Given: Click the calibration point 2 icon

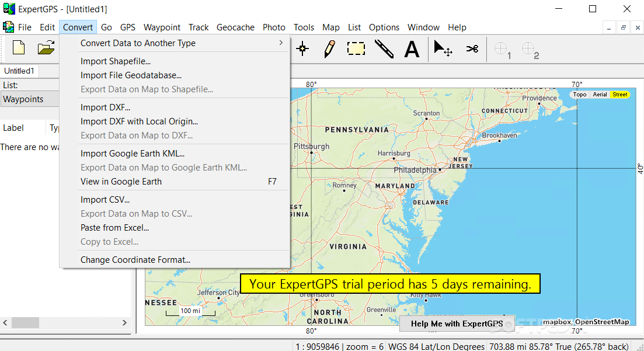Looking at the screenshot, I should point(530,50).
